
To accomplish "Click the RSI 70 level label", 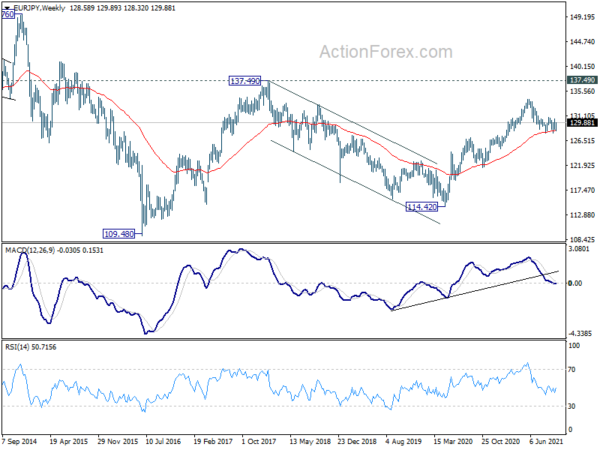I will pyautogui.click(x=572, y=370).
